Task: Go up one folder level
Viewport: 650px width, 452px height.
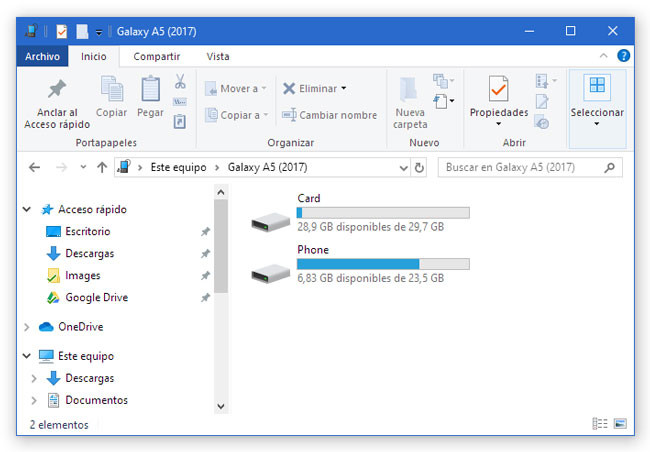Action: (101, 167)
